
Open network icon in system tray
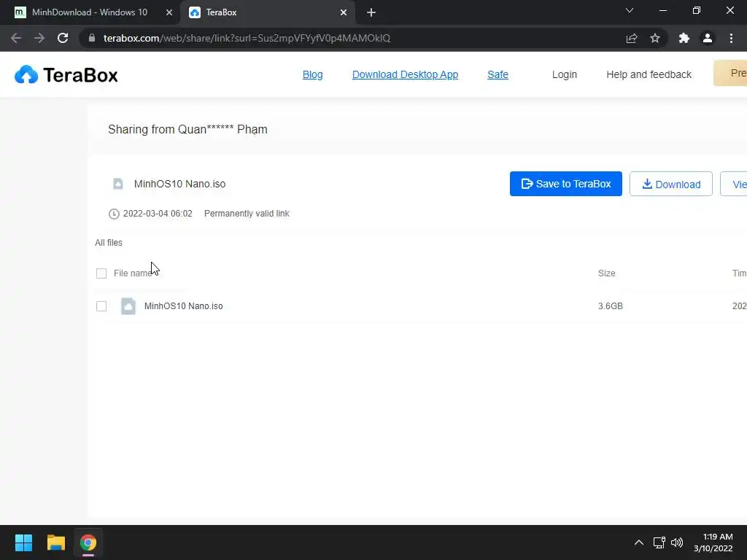(x=659, y=542)
